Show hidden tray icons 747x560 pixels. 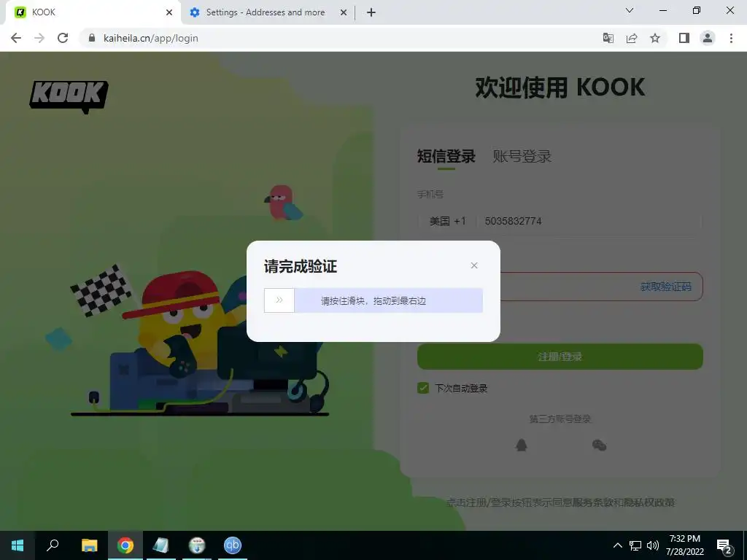click(617, 545)
